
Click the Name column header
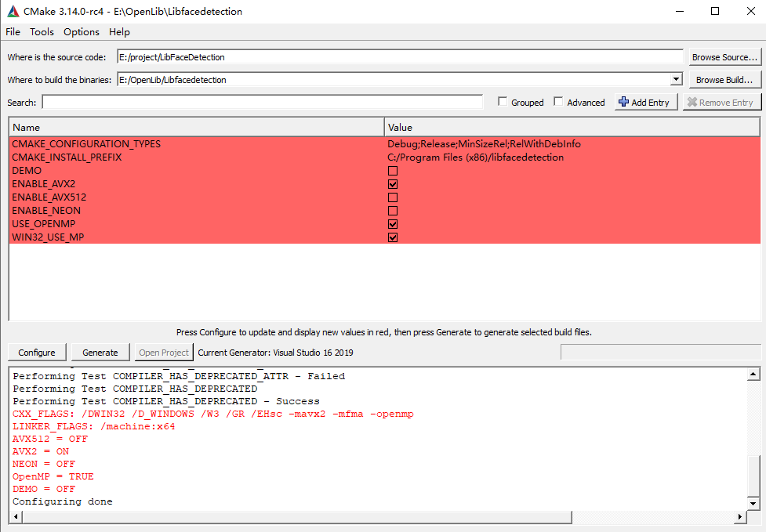click(196, 128)
